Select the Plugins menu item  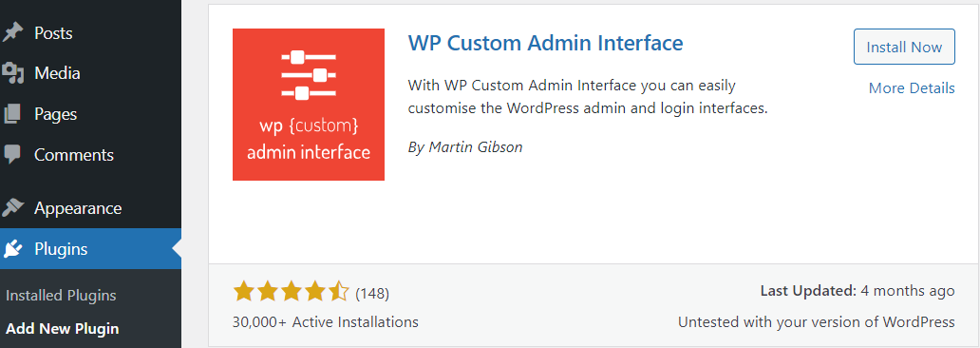(90, 249)
